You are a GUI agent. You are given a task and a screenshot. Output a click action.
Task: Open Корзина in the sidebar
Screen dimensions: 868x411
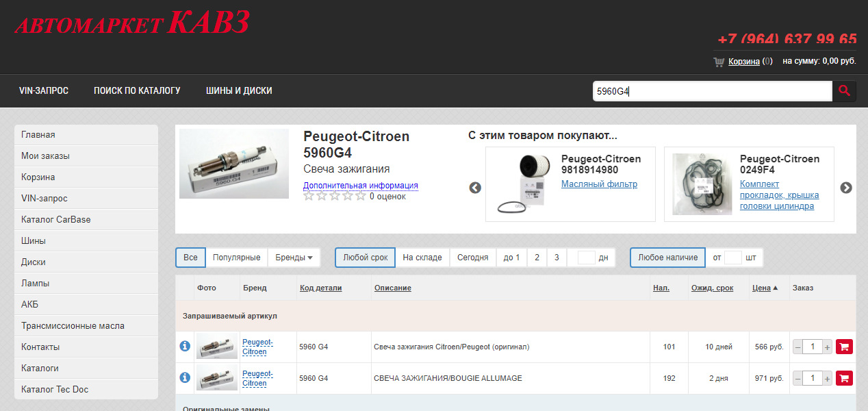86,177
